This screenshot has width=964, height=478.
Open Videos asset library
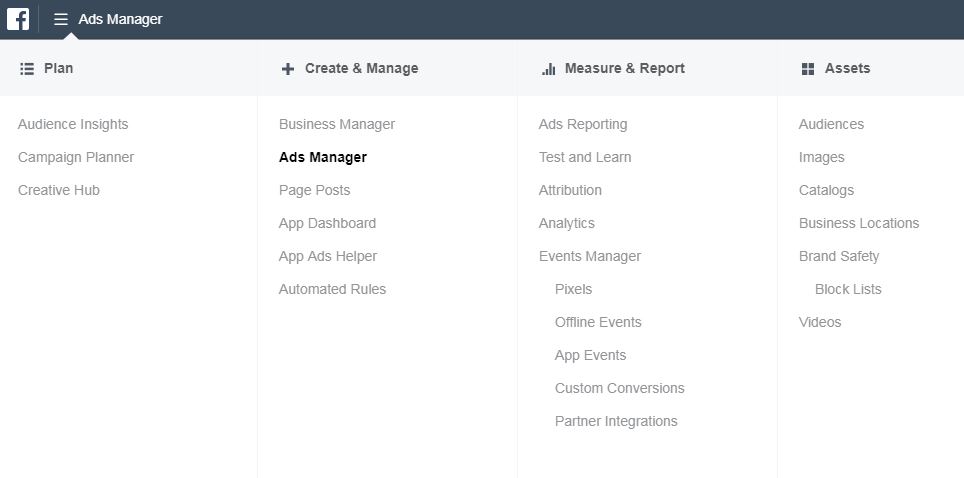pos(820,322)
